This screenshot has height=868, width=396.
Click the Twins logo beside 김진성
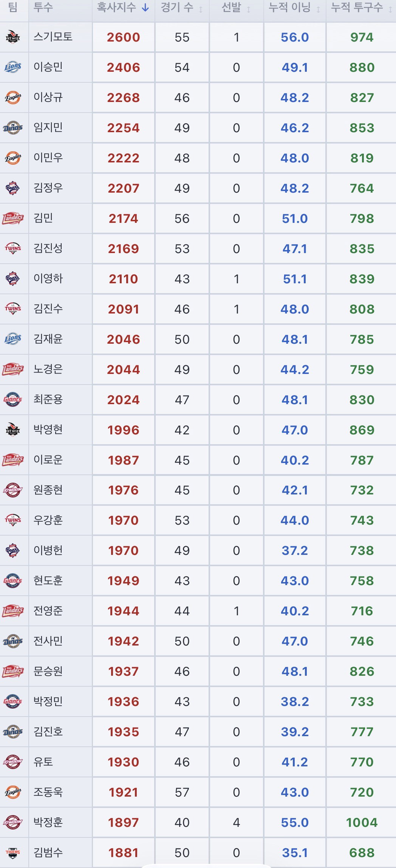[x=13, y=248]
